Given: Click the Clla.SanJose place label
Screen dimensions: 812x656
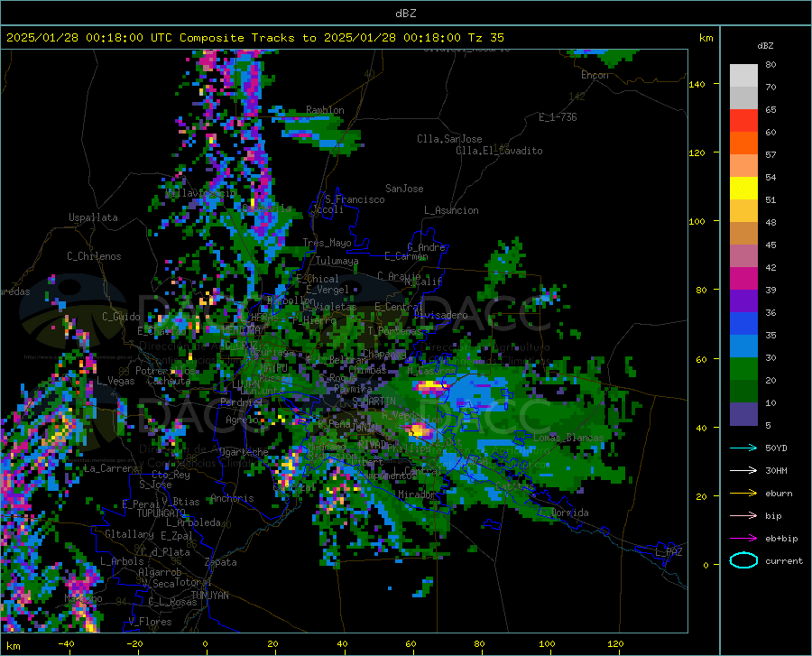Looking at the screenshot, I should click(449, 139).
